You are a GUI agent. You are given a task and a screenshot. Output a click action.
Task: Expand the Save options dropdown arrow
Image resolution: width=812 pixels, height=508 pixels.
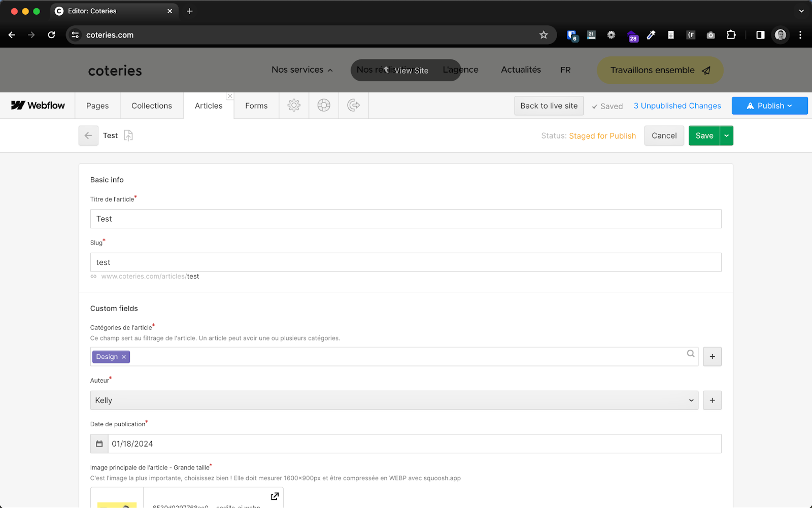click(x=727, y=136)
